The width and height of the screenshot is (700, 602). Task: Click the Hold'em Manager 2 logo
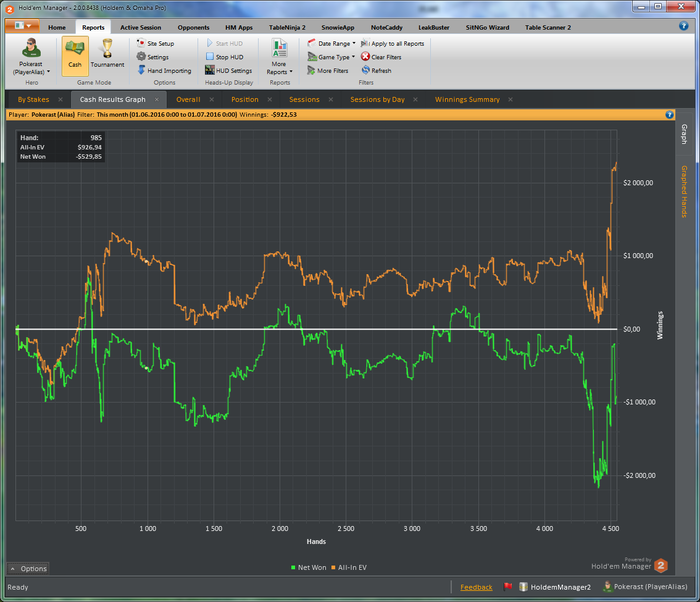point(661,566)
